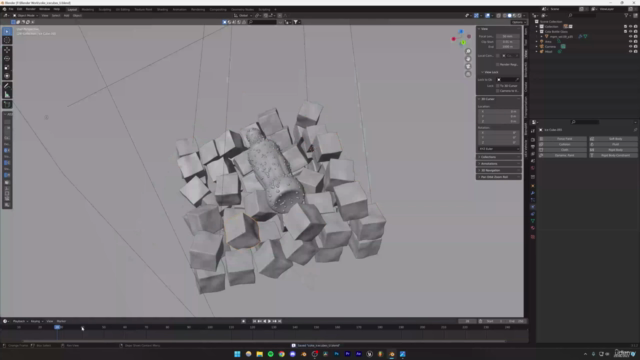Hide Collection via its eye icon
This screenshot has width=640, height=360.
pos(630,27)
